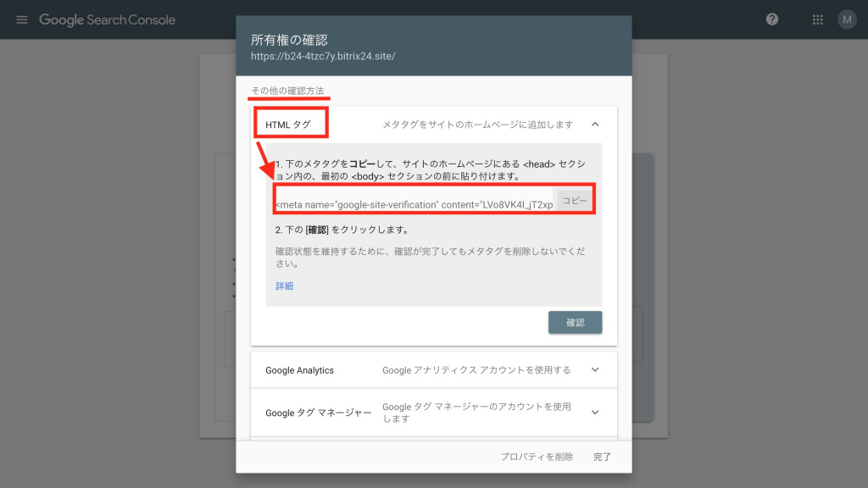
Task: Click the 確認 verify button
Action: coord(576,323)
